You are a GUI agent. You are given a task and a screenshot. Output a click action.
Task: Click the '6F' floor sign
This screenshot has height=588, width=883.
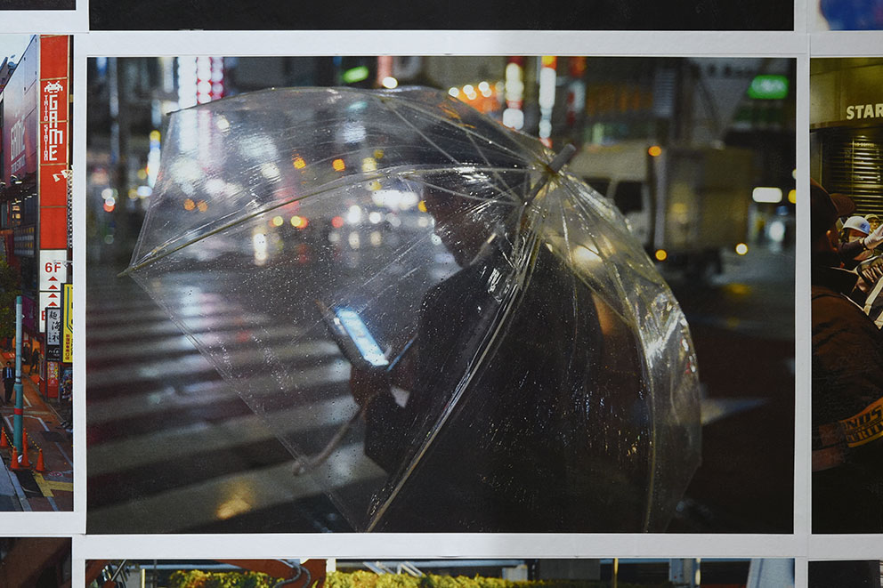tap(53, 268)
